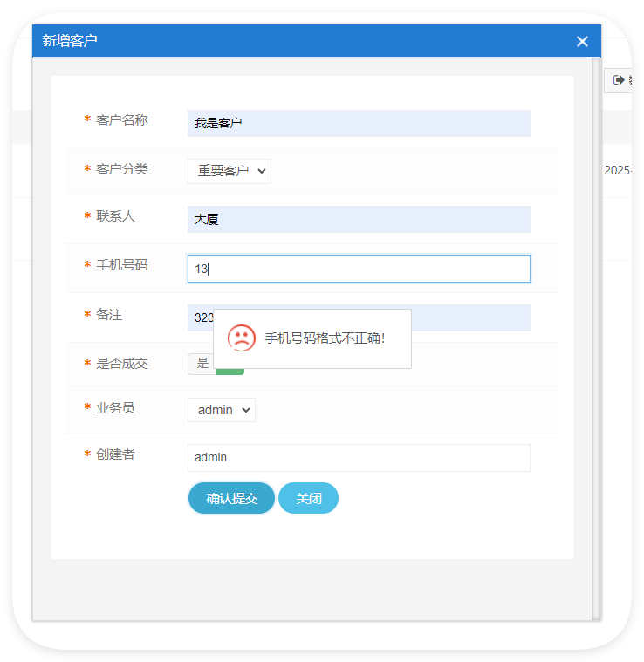Click the red sad-face icon in error tooltip
644x662 pixels.
[x=242, y=338]
